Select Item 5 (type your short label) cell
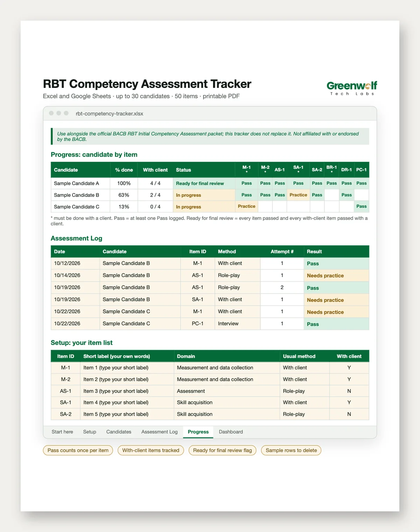 (127, 414)
